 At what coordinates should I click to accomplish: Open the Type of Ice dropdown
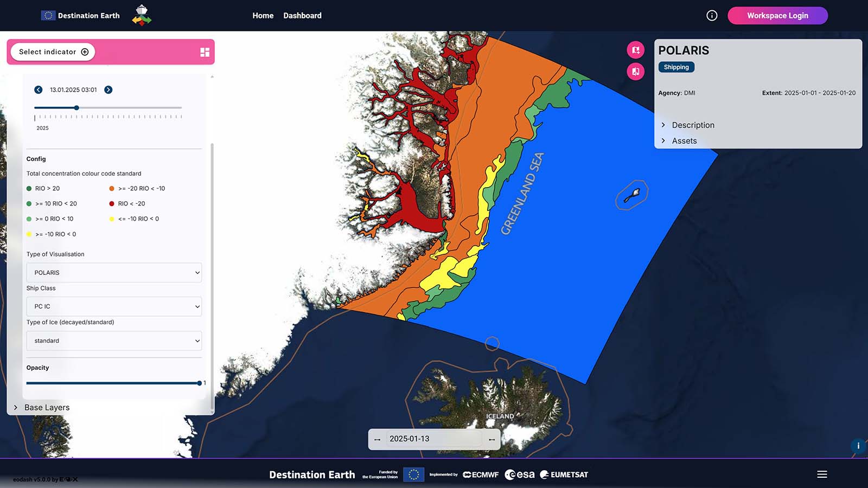pyautogui.click(x=114, y=341)
